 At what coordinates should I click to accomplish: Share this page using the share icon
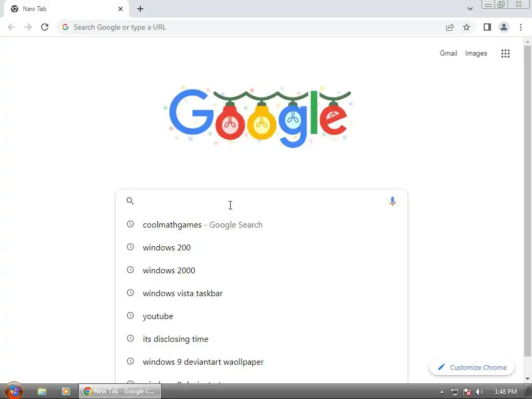tap(450, 27)
